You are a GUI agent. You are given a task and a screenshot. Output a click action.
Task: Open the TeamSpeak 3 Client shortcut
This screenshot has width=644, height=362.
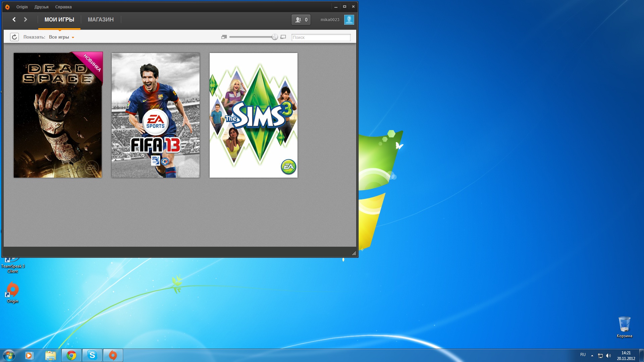12,265
